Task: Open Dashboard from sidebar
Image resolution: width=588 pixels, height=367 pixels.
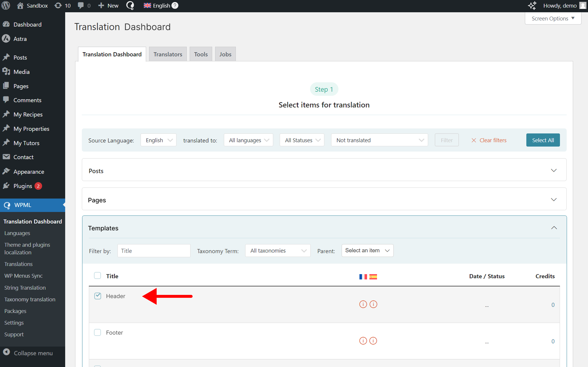Action: (x=27, y=25)
